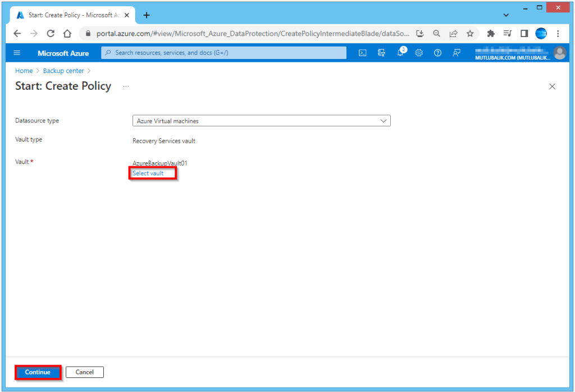Open the browser extensions puzzle icon
Image resolution: width=575 pixels, height=392 pixels.
point(490,34)
